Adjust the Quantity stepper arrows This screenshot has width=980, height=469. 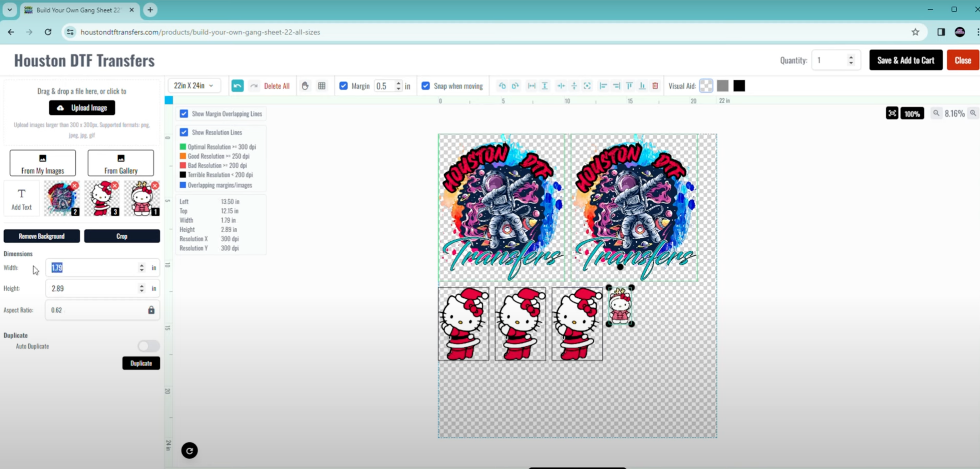(x=851, y=60)
